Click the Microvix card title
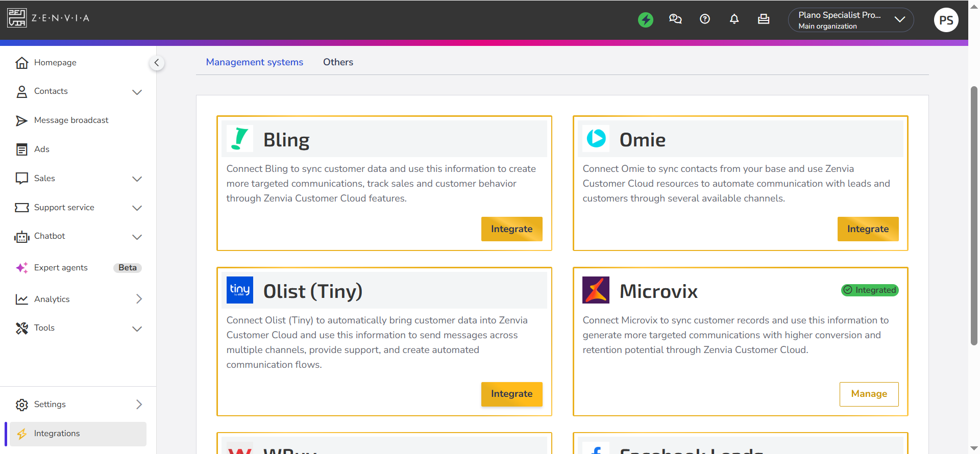The height and width of the screenshot is (454, 980). click(x=658, y=291)
